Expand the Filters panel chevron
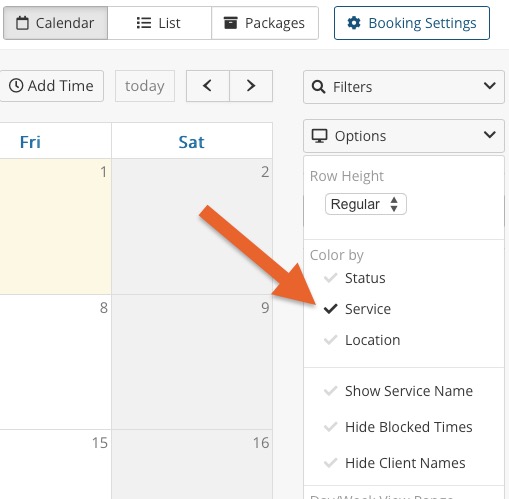This screenshot has width=509, height=499. (x=489, y=86)
